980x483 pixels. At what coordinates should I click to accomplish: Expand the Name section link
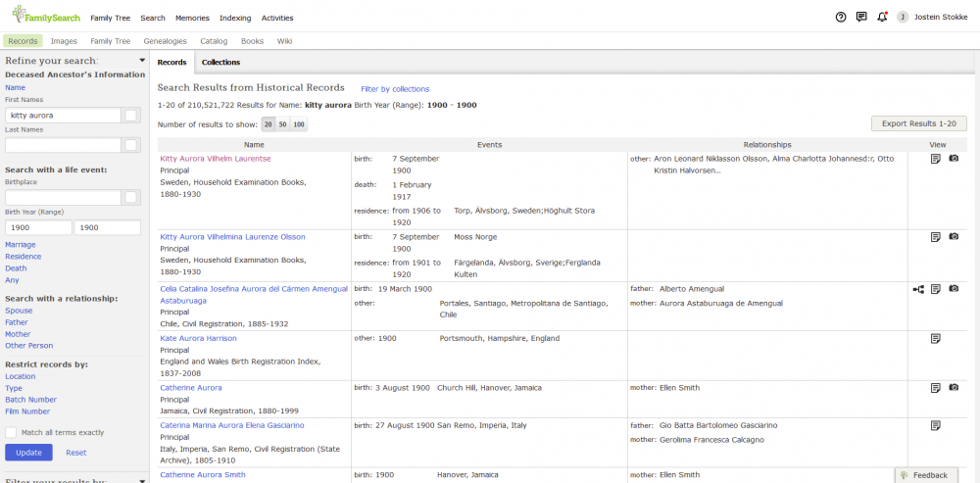[15, 87]
